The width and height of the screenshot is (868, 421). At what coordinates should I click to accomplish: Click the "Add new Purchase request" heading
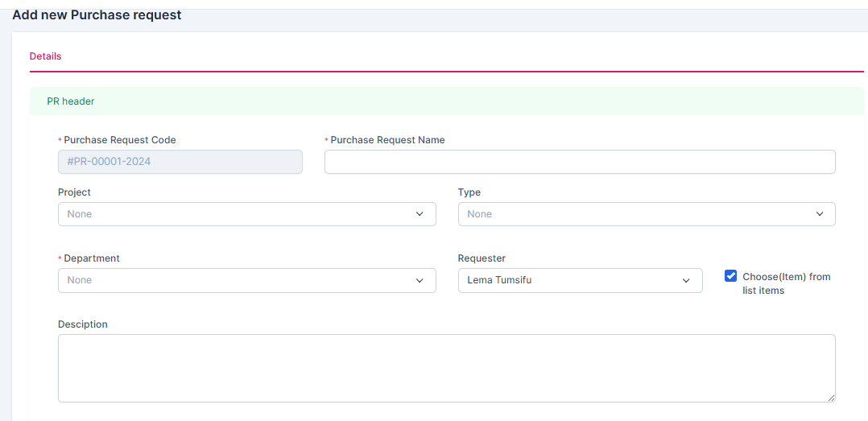(x=97, y=15)
